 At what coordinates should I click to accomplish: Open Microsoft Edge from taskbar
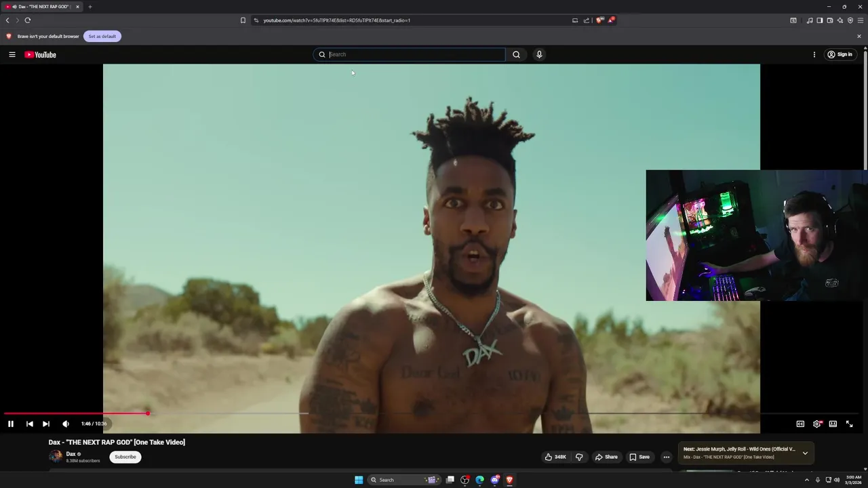click(479, 480)
